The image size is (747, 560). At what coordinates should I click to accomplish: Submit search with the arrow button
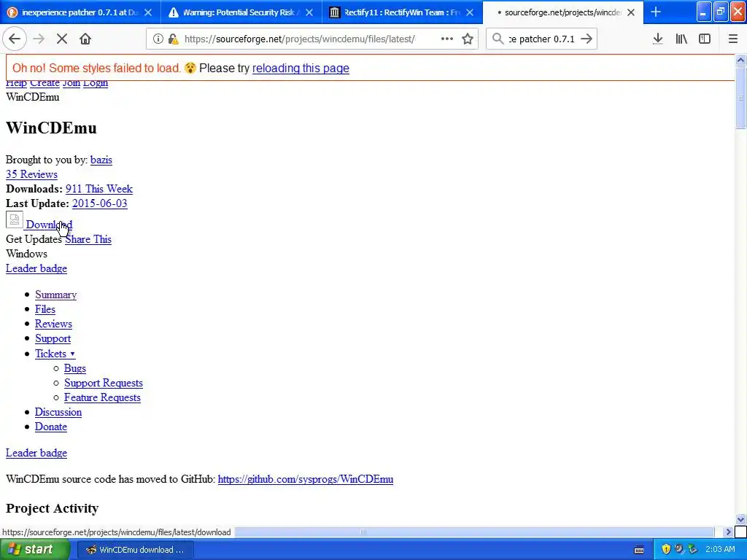(587, 39)
